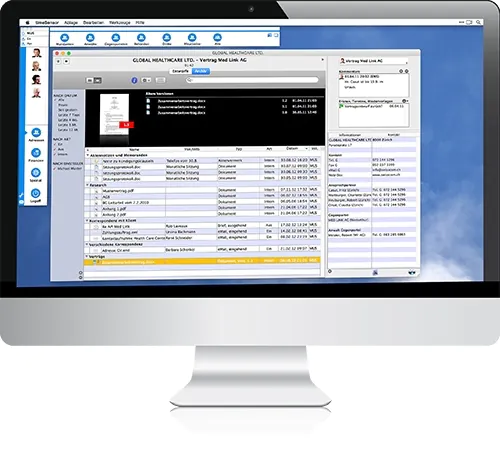Select the Mandanten icon in top bar
500x473 pixels.
[x=65, y=38]
